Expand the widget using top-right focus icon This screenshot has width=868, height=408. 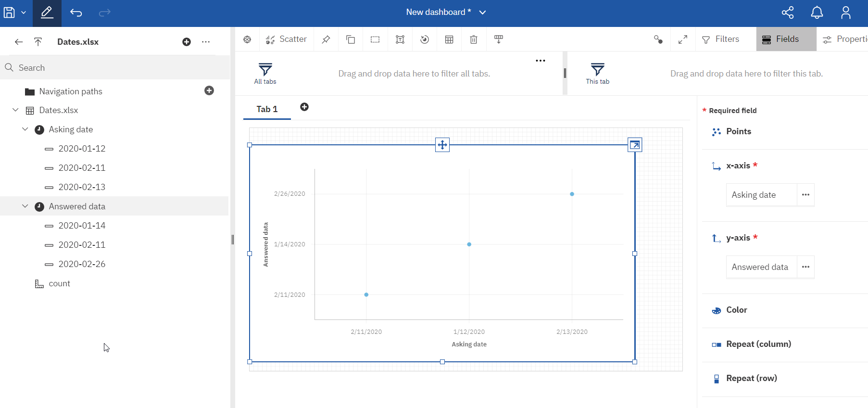[x=635, y=145]
